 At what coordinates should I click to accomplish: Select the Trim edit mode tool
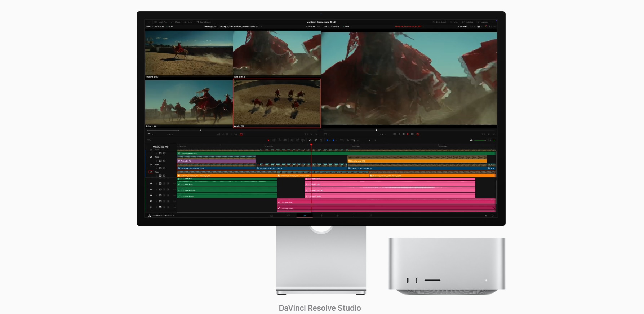(x=274, y=140)
